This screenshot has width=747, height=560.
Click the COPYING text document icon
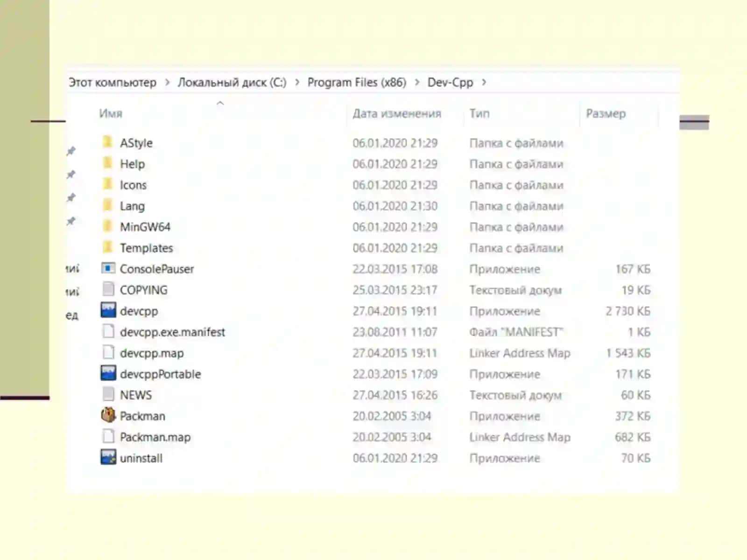point(108,289)
